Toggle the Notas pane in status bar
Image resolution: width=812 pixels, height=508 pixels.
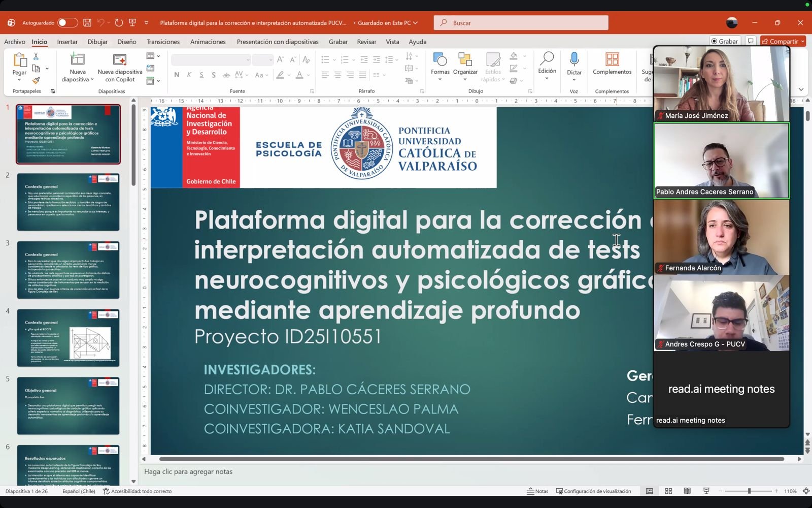tap(537, 491)
